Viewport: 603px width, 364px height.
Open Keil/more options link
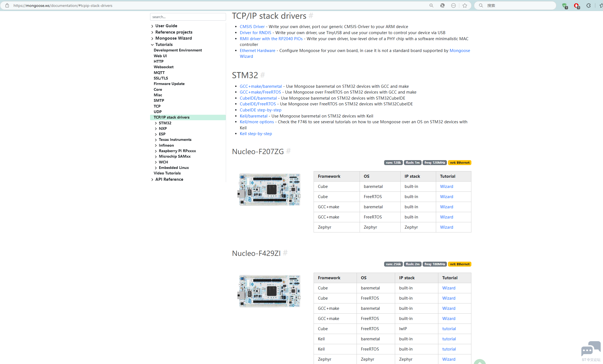pyautogui.click(x=257, y=122)
